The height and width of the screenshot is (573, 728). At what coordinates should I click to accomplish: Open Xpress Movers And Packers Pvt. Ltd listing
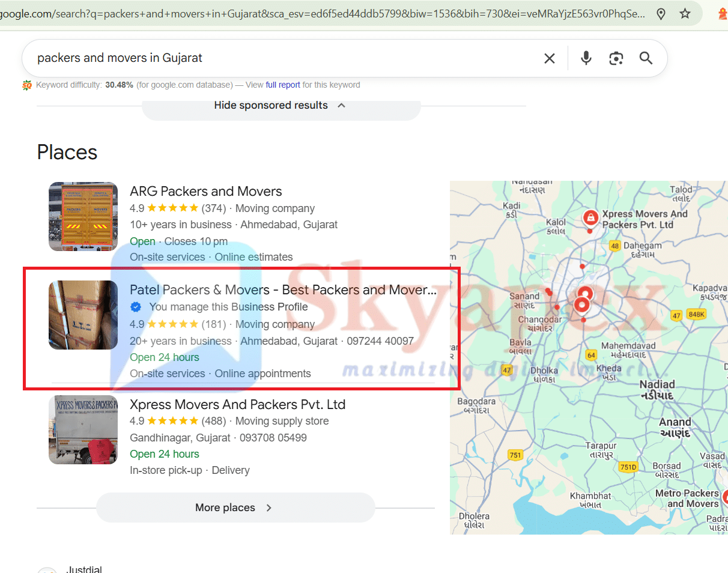[x=237, y=404]
